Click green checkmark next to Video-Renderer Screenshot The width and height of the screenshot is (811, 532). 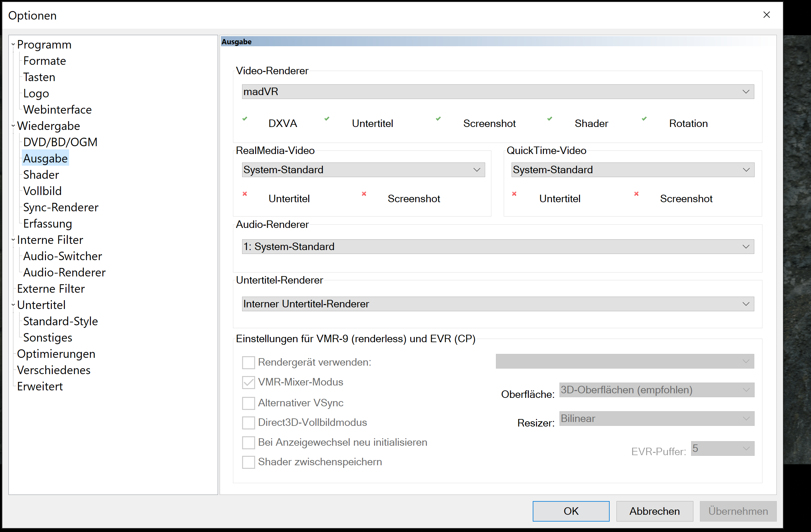[x=438, y=119]
